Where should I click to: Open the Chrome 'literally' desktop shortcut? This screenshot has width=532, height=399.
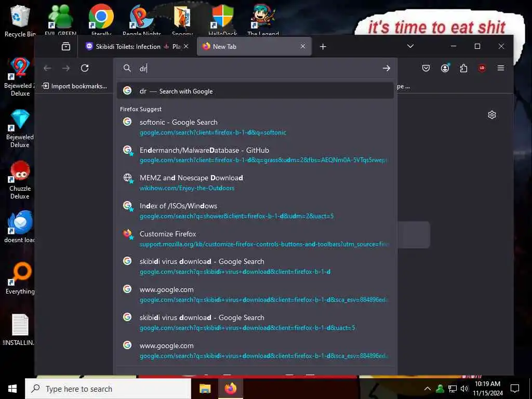pyautogui.click(x=101, y=20)
